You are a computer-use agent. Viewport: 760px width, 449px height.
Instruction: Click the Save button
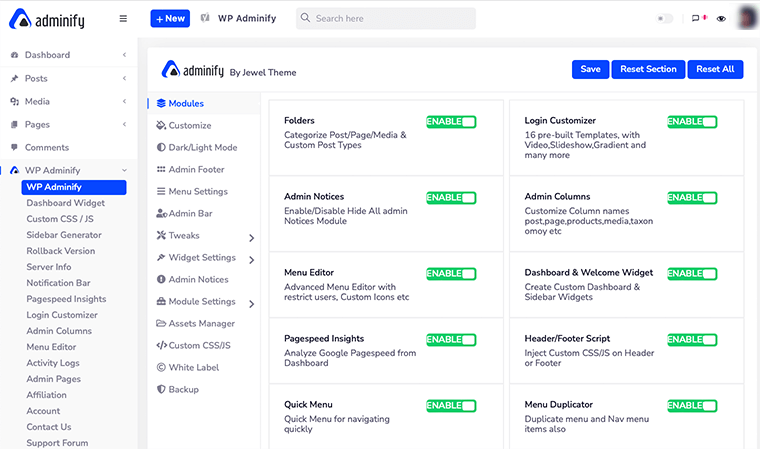coord(590,69)
